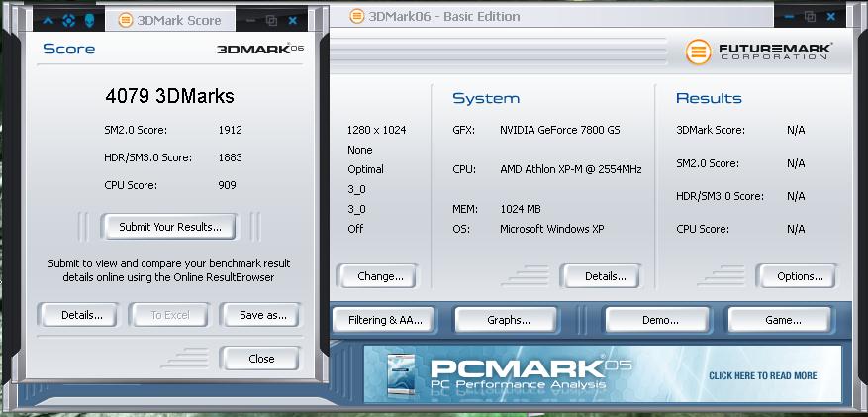Viewport: 868px width, 417px height.
Task: Click the SM2.0 Score value 1912
Action: [x=230, y=130]
